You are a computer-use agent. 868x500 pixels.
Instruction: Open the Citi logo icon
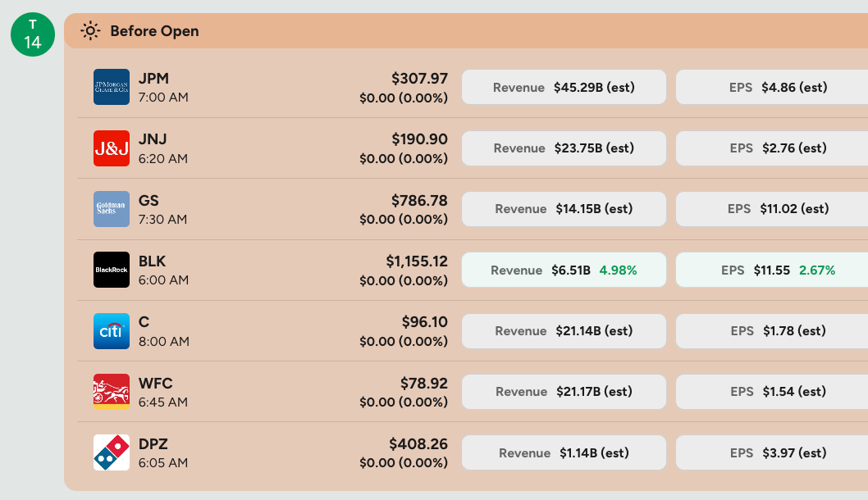pos(112,331)
